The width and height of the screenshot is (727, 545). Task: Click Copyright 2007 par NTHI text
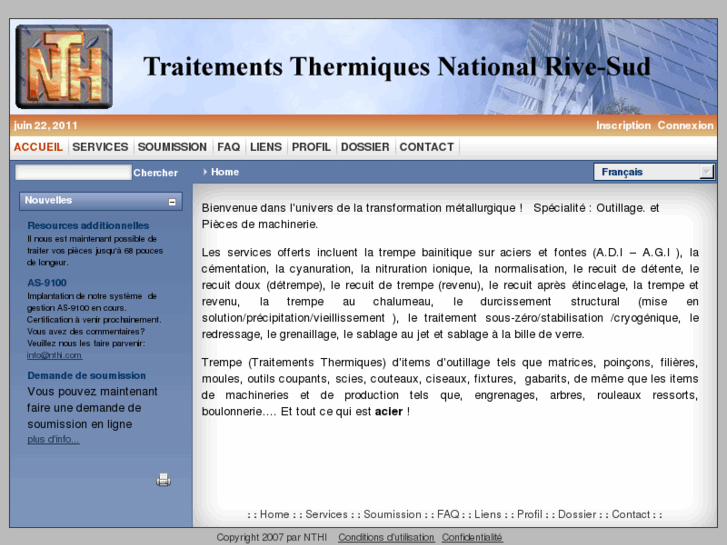272,537
